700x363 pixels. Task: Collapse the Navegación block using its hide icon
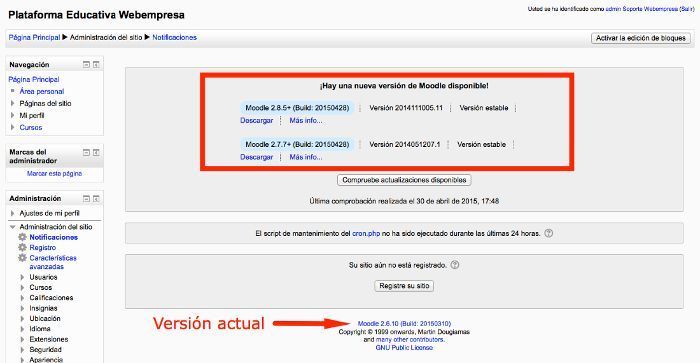coord(86,65)
